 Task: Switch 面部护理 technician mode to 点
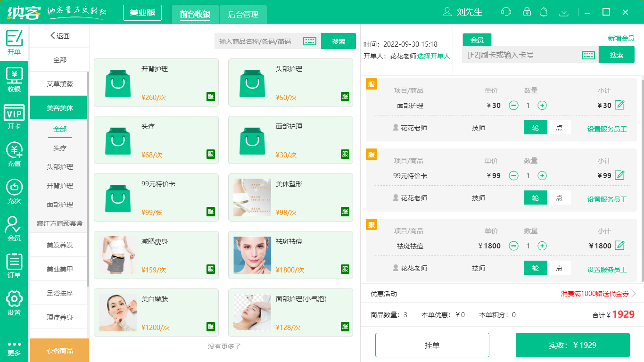[x=559, y=127]
